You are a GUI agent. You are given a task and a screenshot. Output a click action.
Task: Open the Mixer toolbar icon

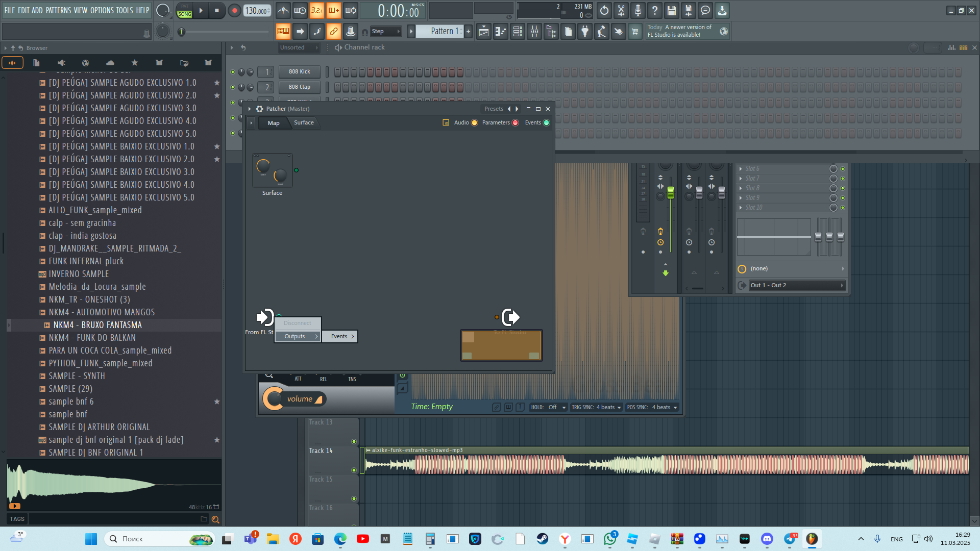coord(534,32)
